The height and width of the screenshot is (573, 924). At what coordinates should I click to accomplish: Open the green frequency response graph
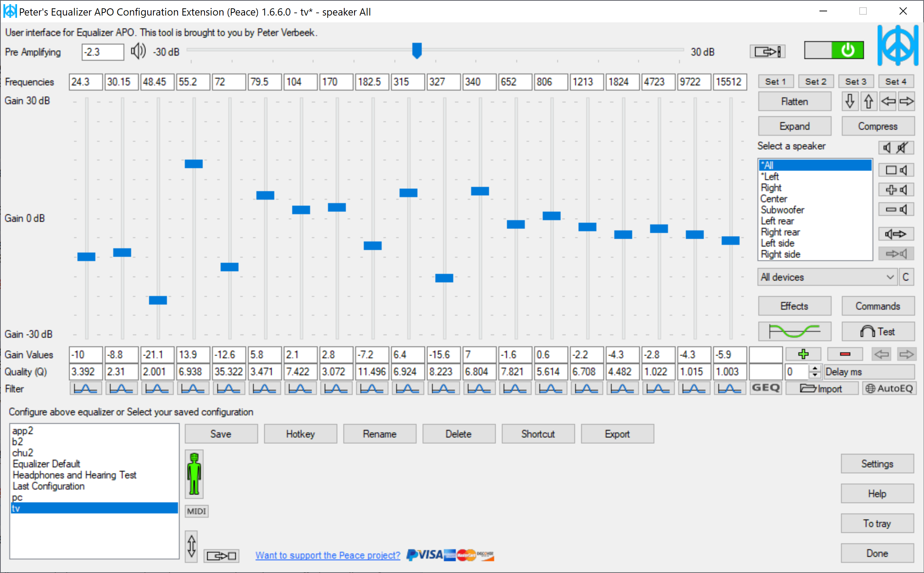pyautogui.click(x=794, y=332)
